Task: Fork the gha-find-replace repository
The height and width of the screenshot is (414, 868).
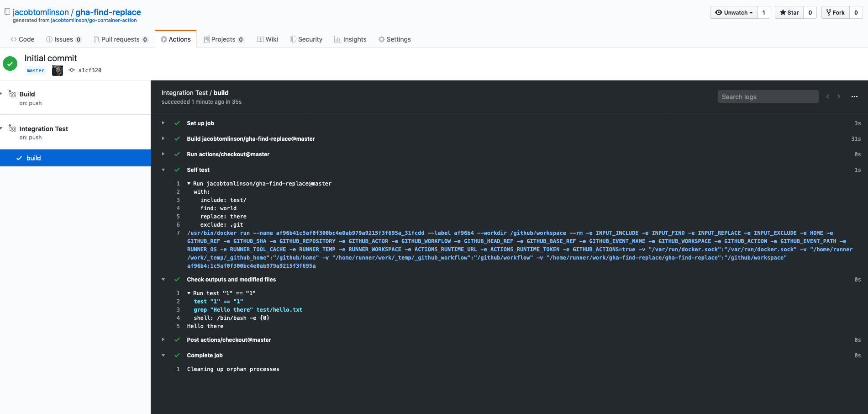Action: click(835, 12)
